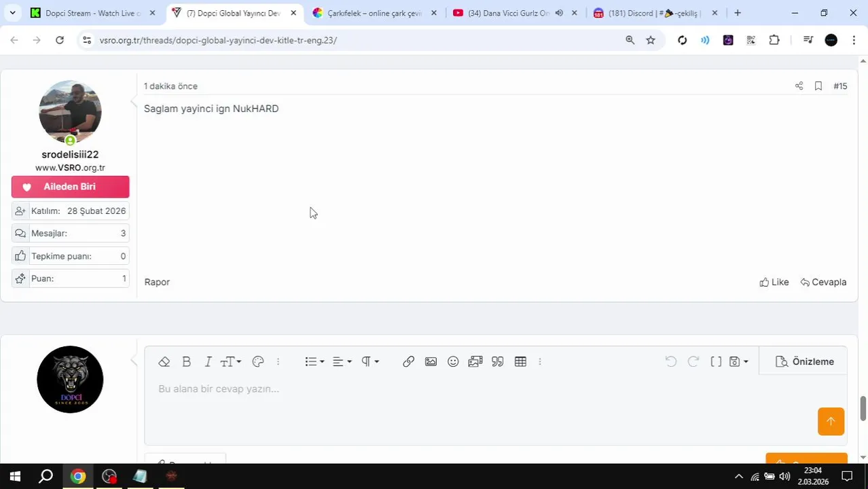Open the #15 post permalink
The height and width of the screenshot is (489, 868).
(840, 86)
